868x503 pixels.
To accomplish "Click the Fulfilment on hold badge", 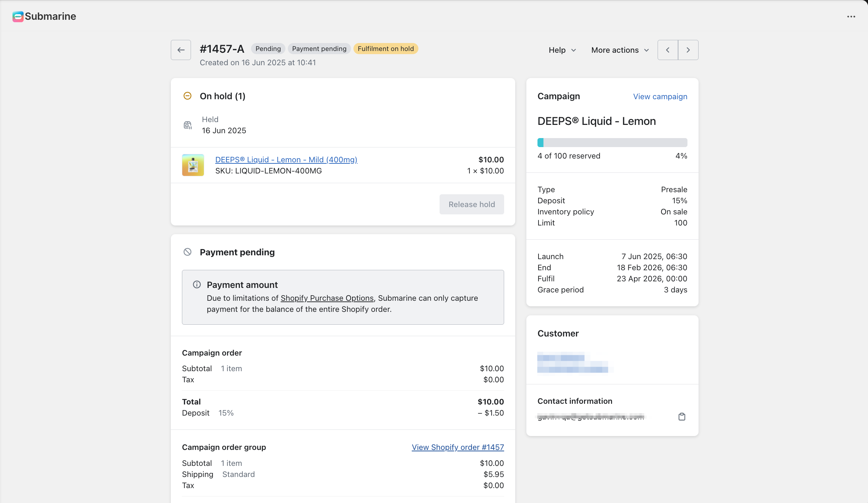I will (x=386, y=49).
